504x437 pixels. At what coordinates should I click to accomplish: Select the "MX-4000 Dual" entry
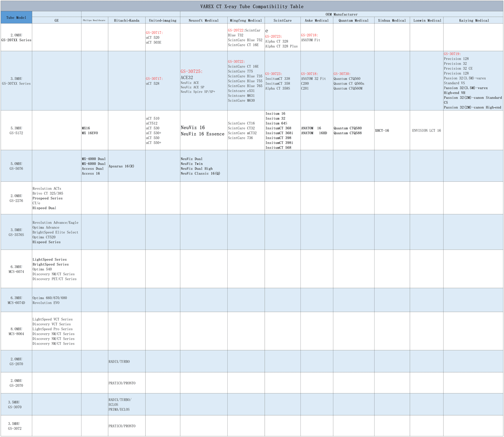94,159
